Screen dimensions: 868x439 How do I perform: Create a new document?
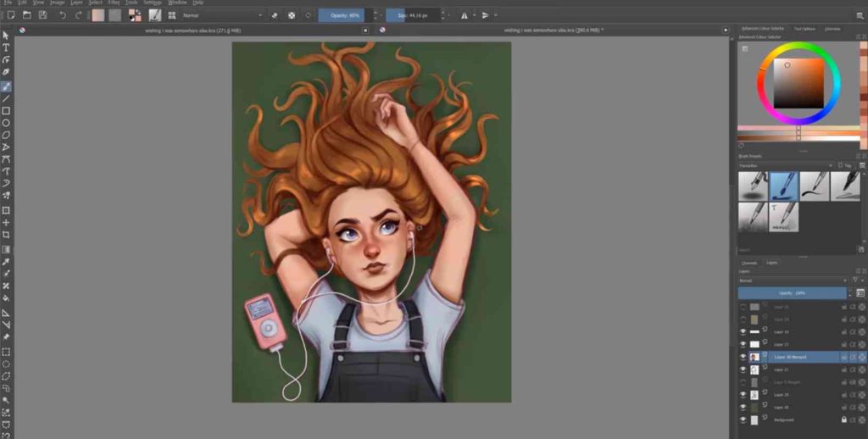point(11,15)
